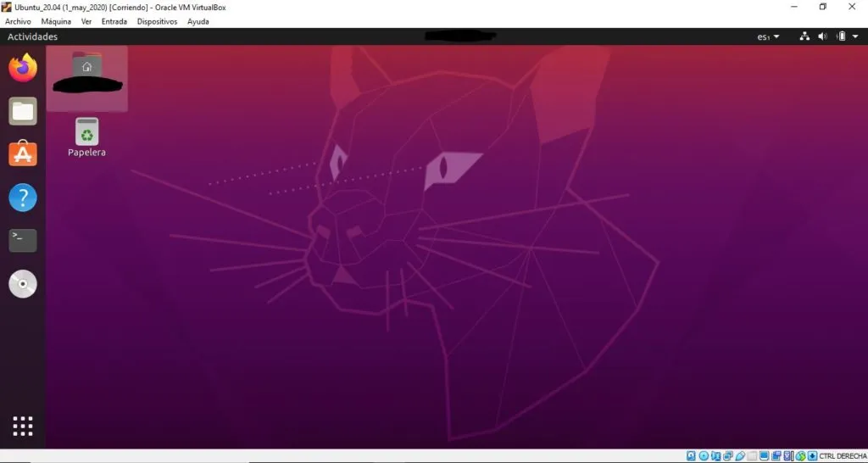
Task: Select the Home folder desktop icon
Action: click(x=87, y=78)
